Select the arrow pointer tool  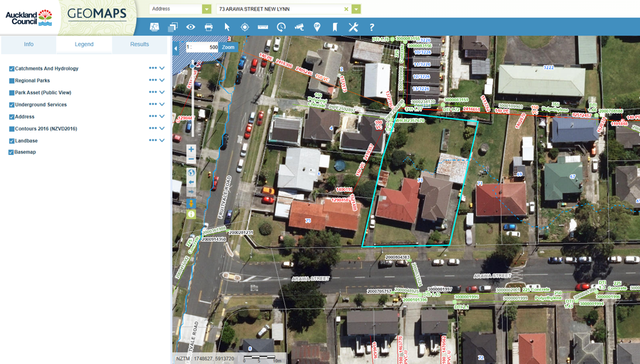[x=227, y=27]
